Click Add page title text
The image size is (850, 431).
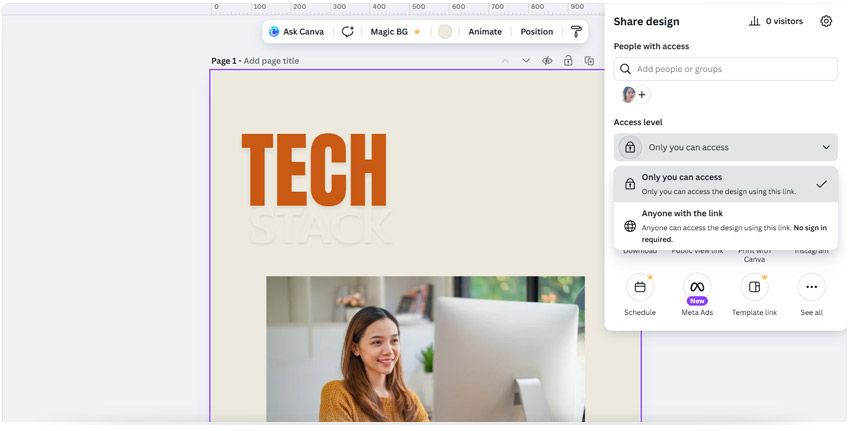click(271, 61)
